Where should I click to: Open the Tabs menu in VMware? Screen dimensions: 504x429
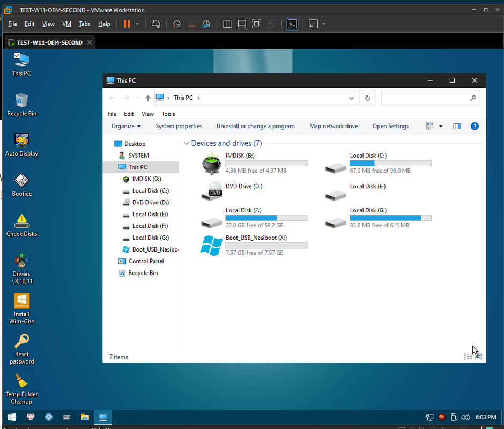click(85, 24)
